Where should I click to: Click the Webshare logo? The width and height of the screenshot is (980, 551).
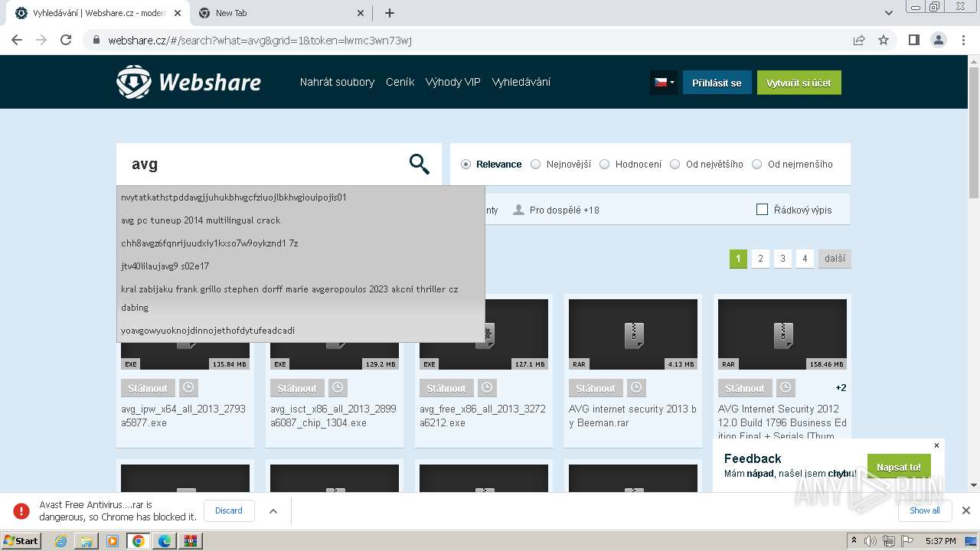point(188,82)
